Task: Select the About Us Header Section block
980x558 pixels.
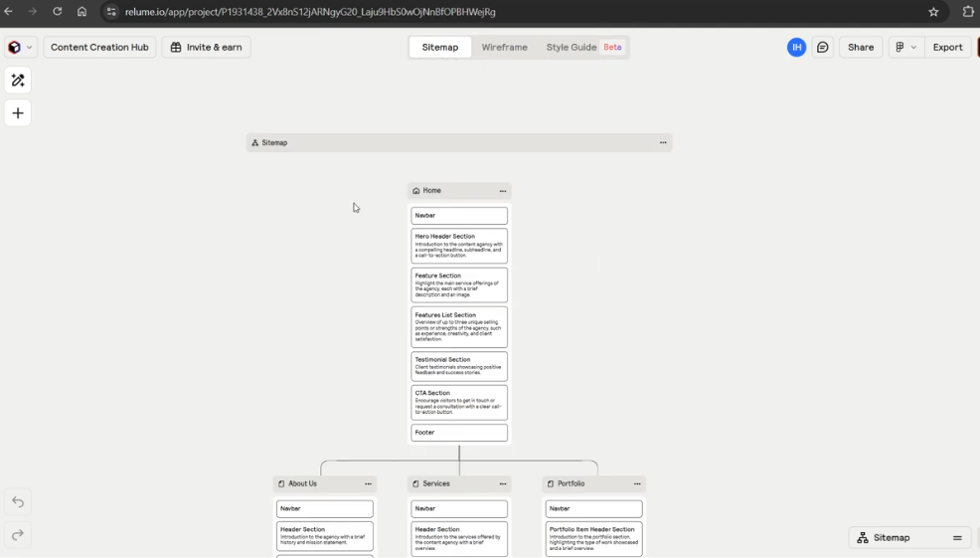Action: pos(325,537)
